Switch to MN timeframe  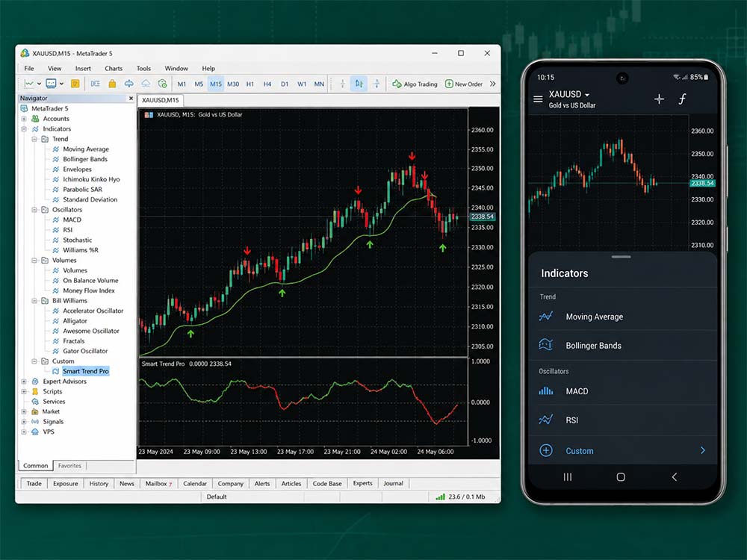point(319,84)
